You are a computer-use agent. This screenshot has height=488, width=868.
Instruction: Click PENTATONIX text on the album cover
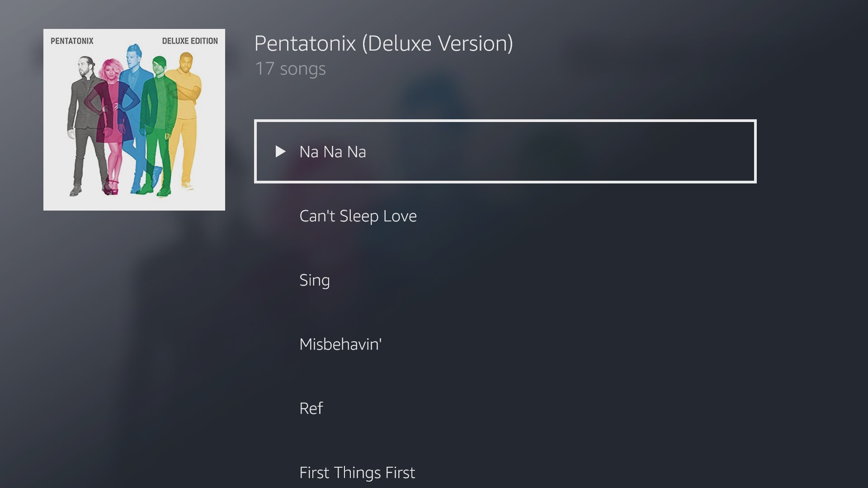pos(72,41)
